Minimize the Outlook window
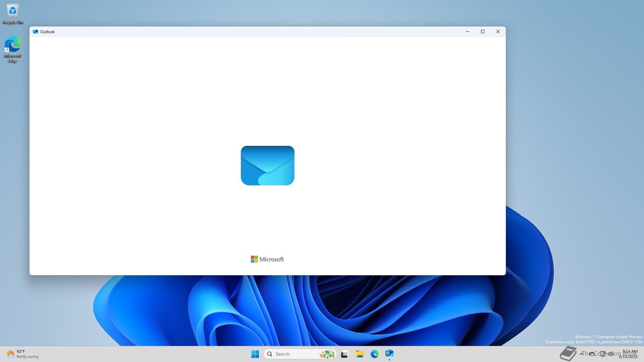The width and height of the screenshot is (644, 362). click(467, 32)
